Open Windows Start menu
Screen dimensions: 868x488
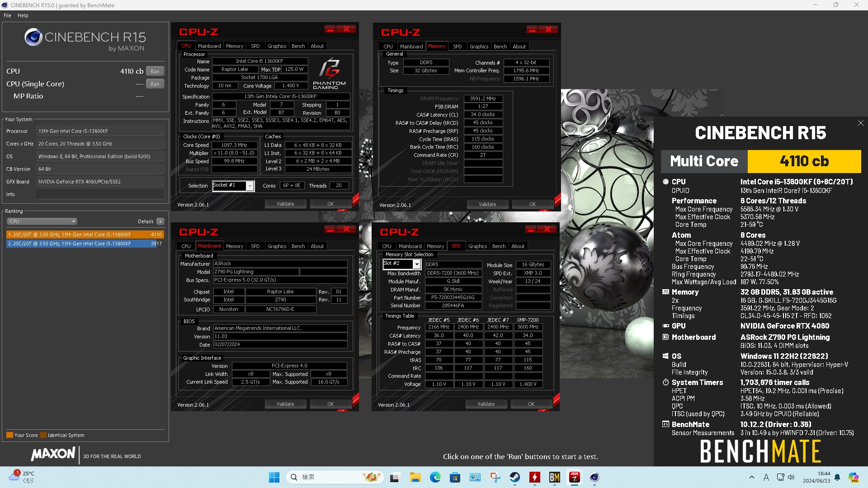pyautogui.click(x=274, y=477)
